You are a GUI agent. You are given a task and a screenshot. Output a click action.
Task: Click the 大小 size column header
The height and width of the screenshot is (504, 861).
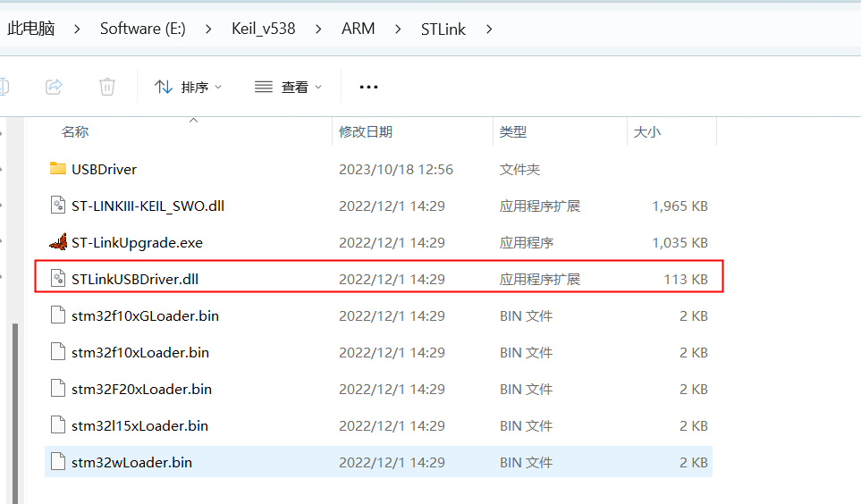646,131
